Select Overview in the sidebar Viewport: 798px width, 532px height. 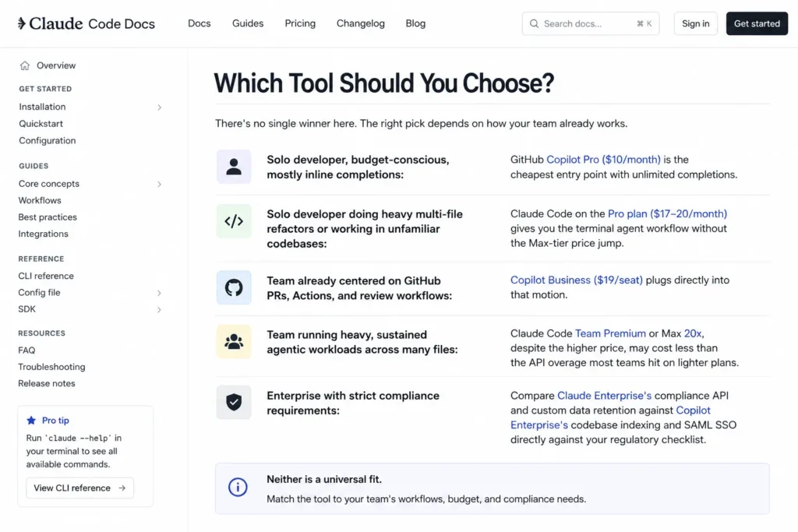coord(56,65)
